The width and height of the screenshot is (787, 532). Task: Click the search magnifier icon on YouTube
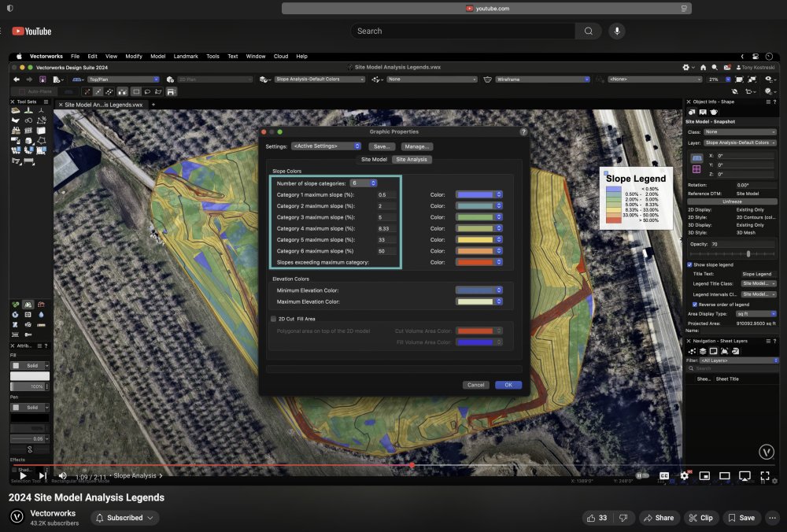tap(588, 31)
